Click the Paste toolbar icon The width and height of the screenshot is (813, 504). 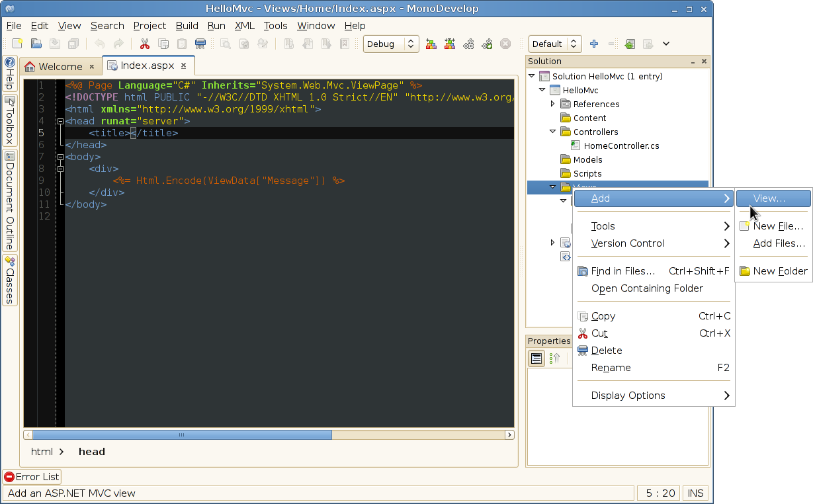click(181, 44)
